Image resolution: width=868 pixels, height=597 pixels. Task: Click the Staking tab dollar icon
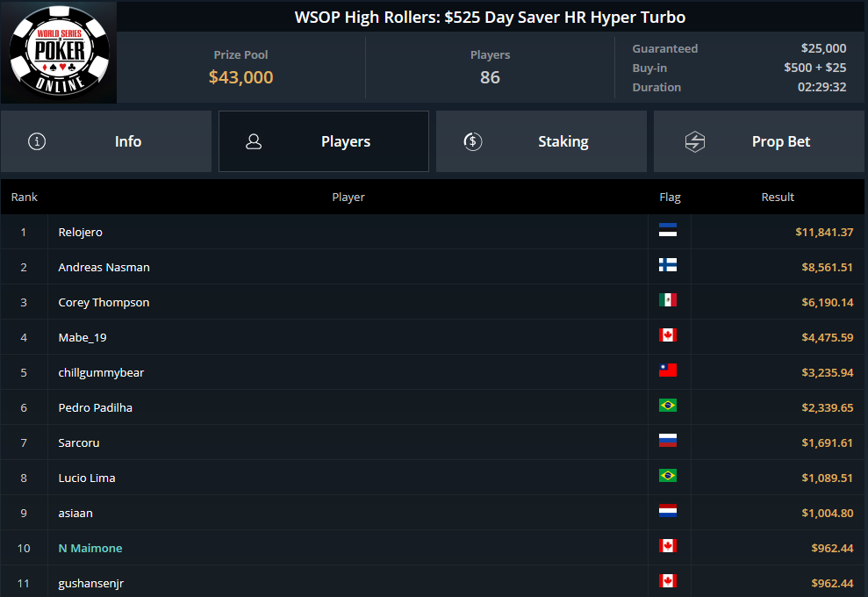[x=473, y=141]
